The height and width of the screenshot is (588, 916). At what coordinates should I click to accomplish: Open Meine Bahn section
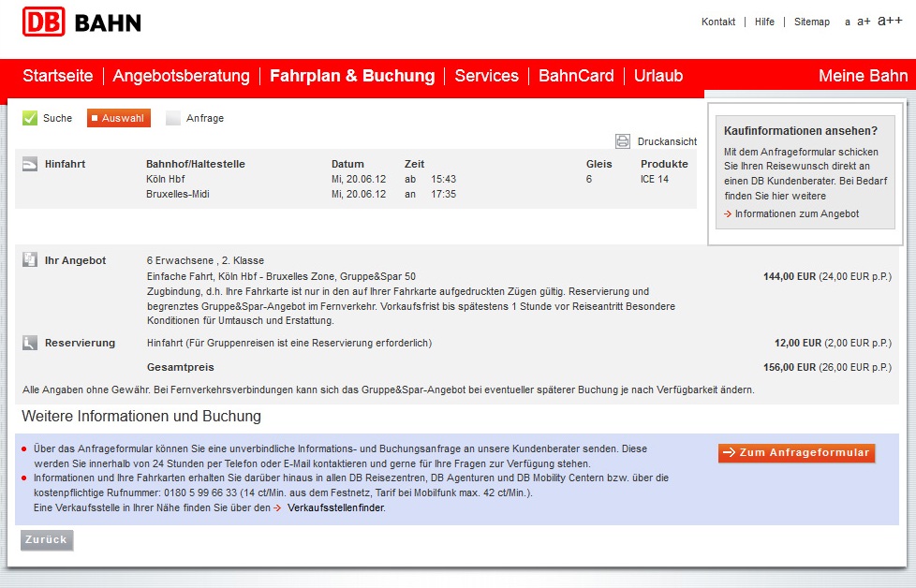(x=863, y=76)
